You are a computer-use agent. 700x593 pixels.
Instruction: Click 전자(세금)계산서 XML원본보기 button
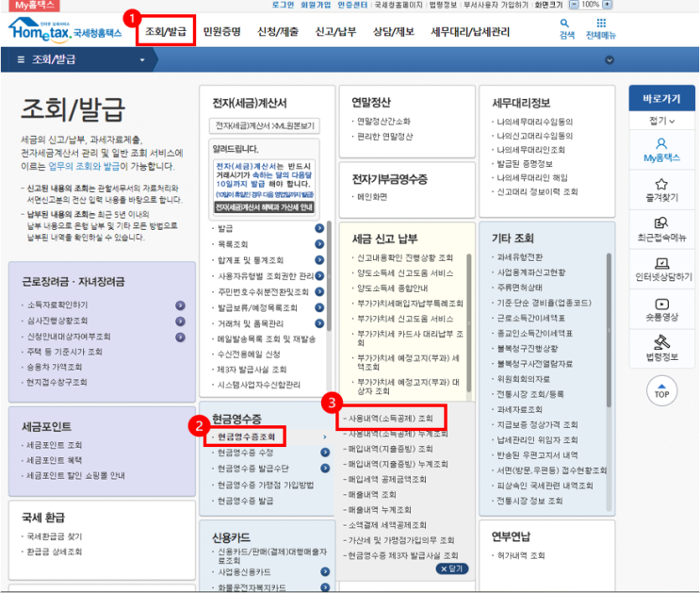tap(265, 125)
